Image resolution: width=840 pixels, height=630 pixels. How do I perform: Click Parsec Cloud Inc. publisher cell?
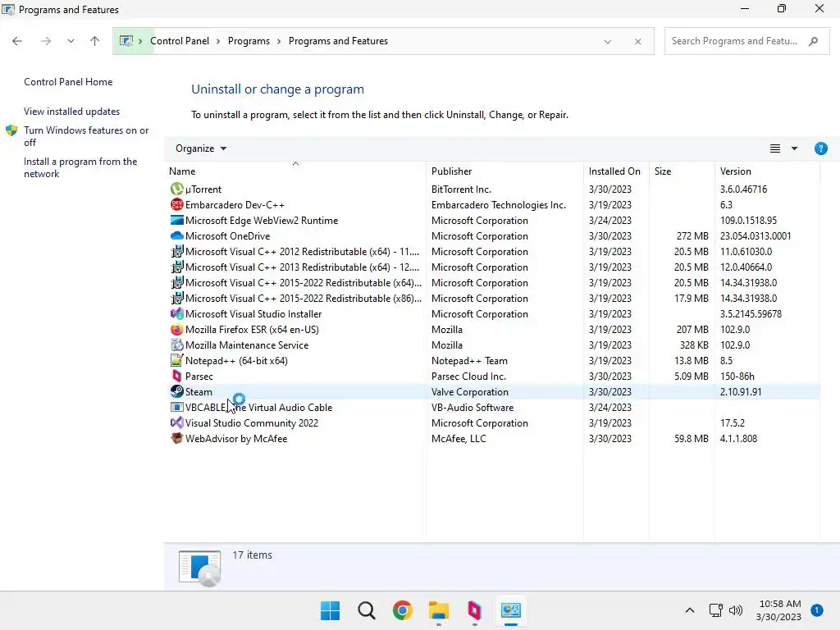coord(468,376)
